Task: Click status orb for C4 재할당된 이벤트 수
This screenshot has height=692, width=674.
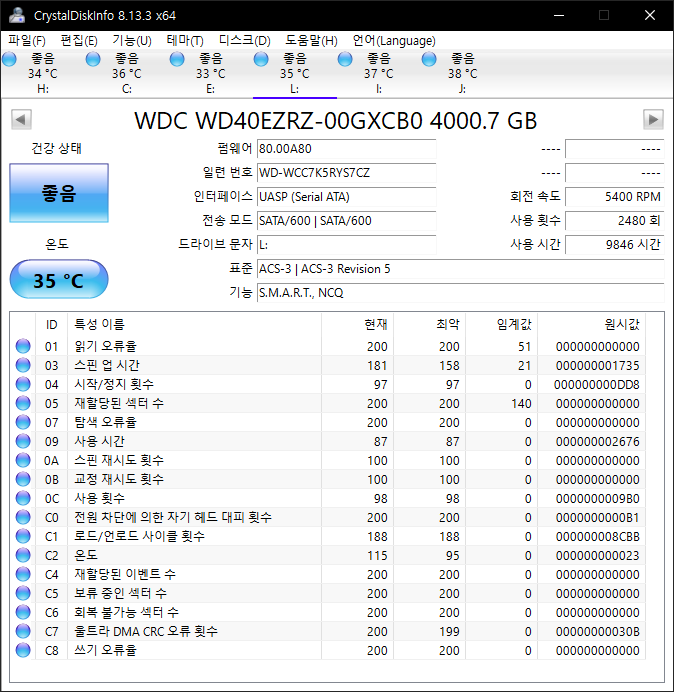Action: [23, 574]
